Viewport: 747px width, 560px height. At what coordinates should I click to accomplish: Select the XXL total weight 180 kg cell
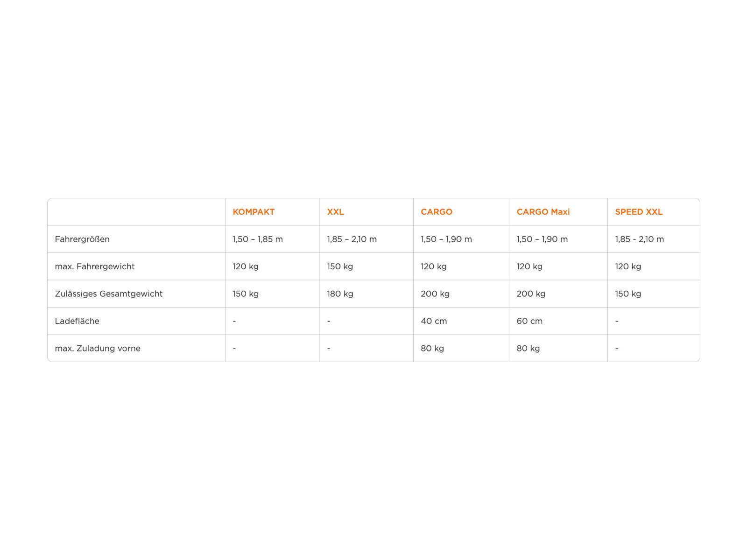[x=340, y=294]
